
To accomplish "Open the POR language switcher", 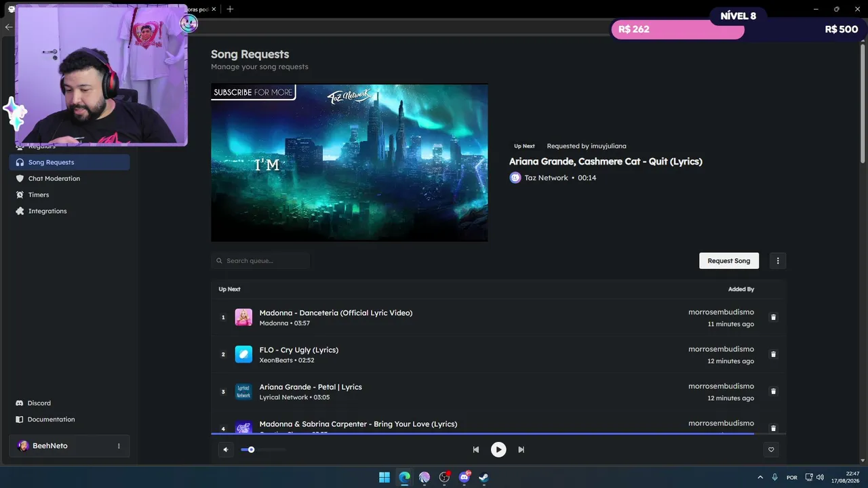I will point(792,477).
